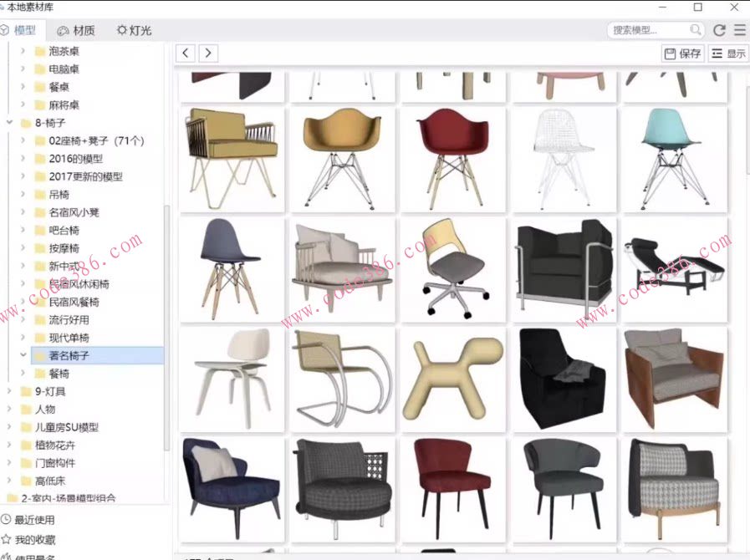Expand the 餐桌 folder

click(x=23, y=87)
